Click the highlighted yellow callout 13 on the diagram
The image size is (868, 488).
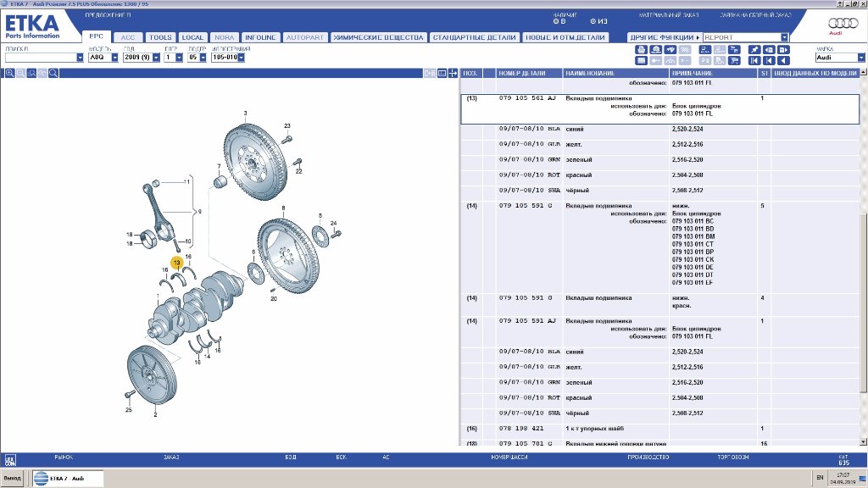177,263
